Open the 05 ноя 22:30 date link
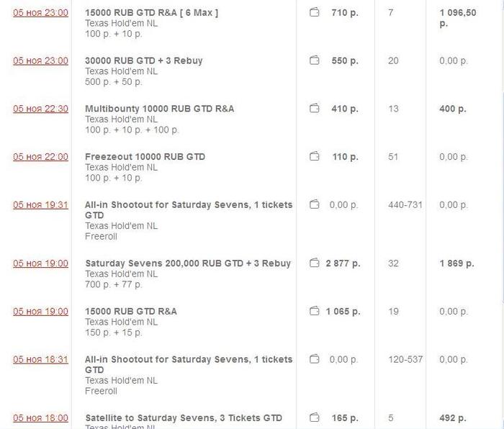504x429 pixels. [40, 109]
